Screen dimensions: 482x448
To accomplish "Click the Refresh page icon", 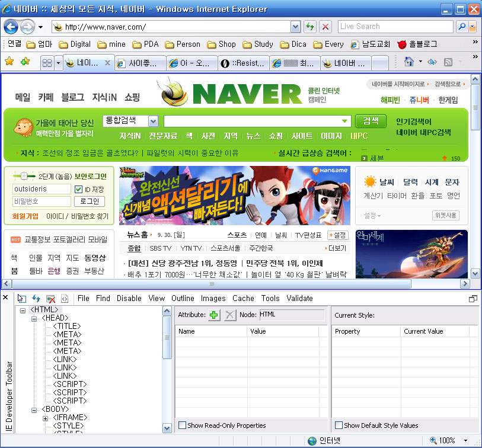I will pyautogui.click(x=310, y=27).
